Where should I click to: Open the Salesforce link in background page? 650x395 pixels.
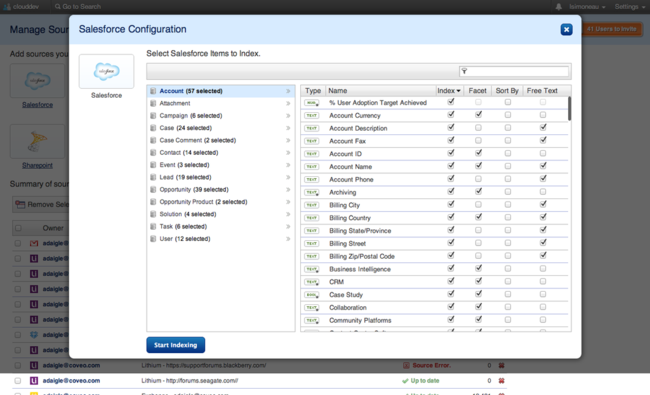(37, 105)
